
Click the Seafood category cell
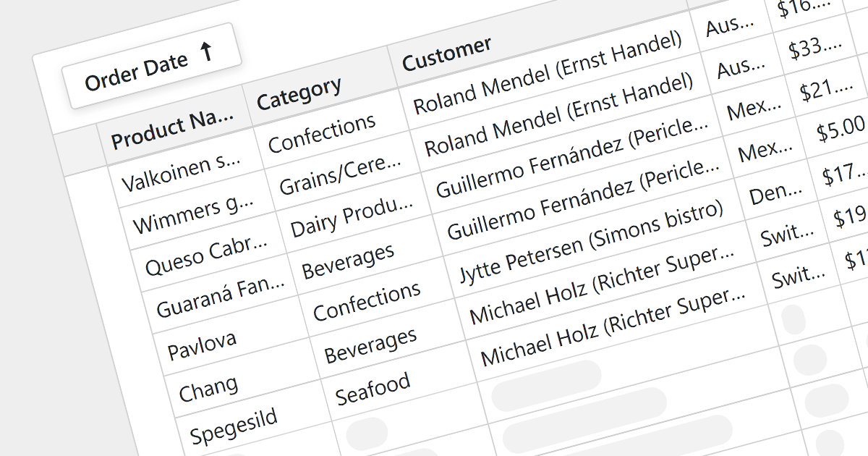[373, 388]
